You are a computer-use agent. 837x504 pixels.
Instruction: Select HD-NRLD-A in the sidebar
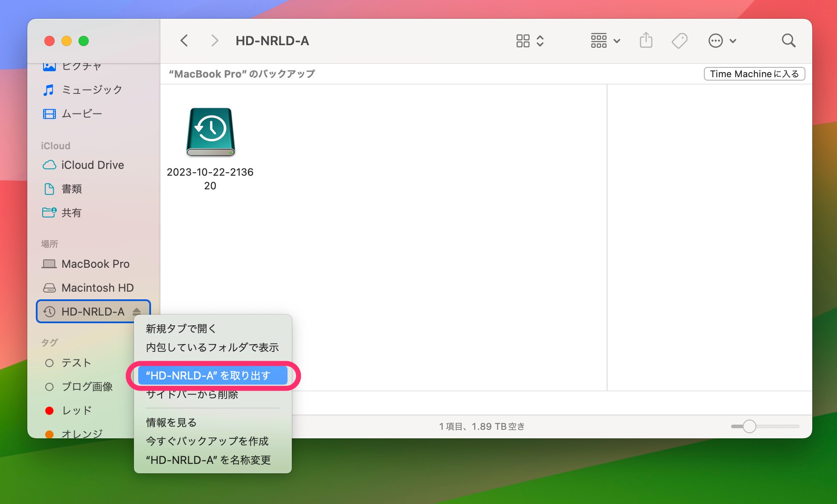click(93, 312)
